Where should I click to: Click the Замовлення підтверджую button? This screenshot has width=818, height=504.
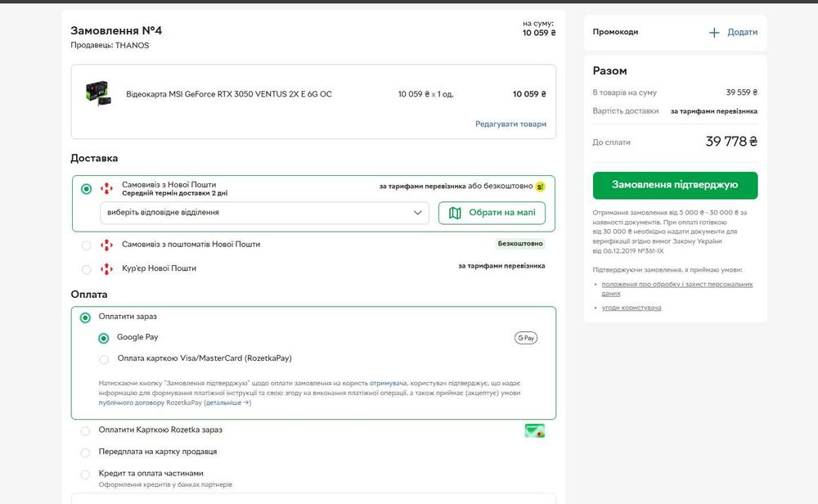[x=675, y=185]
